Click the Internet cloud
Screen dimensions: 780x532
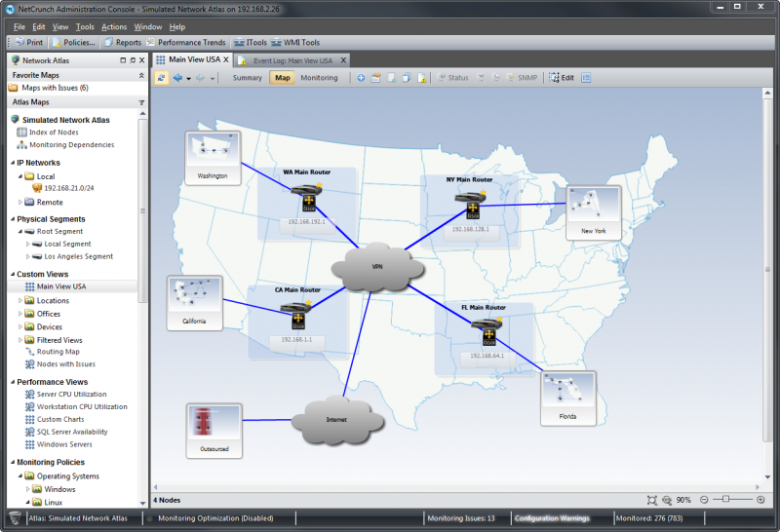(x=336, y=420)
